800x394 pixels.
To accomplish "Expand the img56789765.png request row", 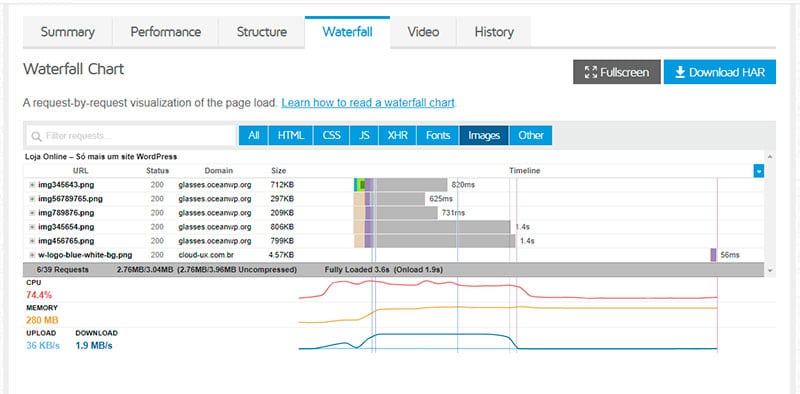I will coord(32,199).
